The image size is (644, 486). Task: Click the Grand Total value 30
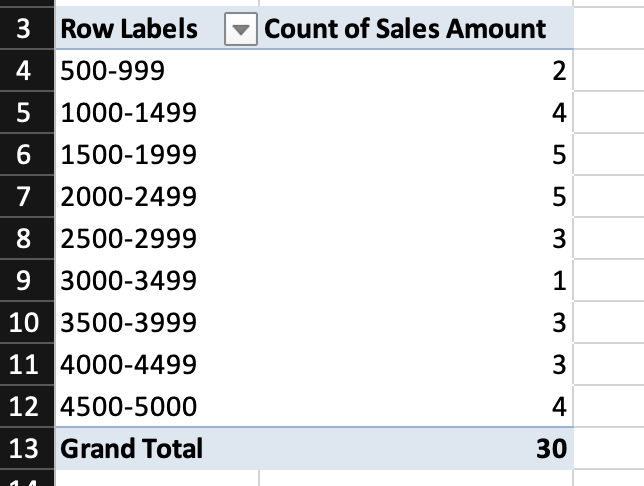point(550,449)
